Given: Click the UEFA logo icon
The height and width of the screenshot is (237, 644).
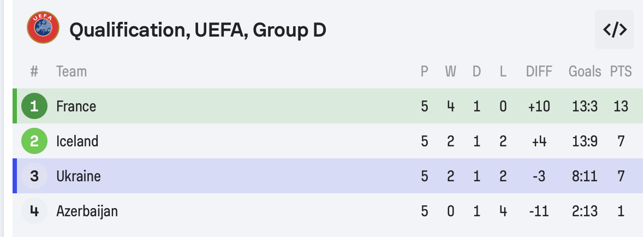Looking at the screenshot, I should pos(43,29).
